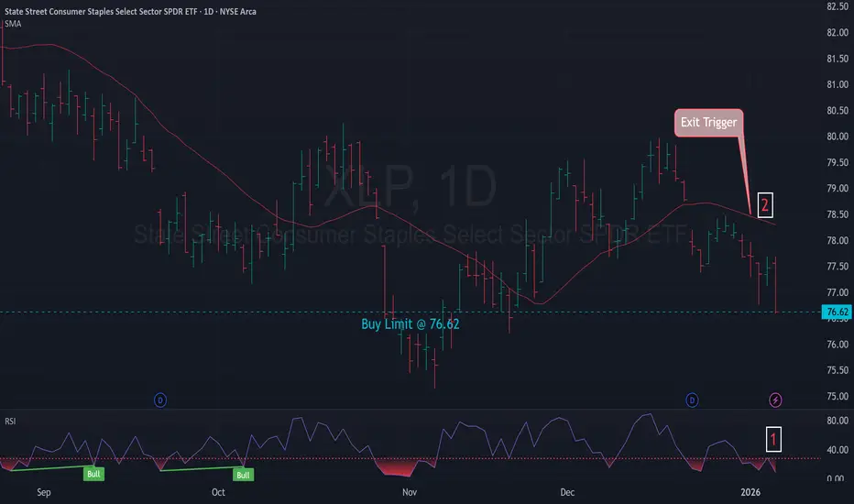Click the 80.00 price axis label

point(838,137)
